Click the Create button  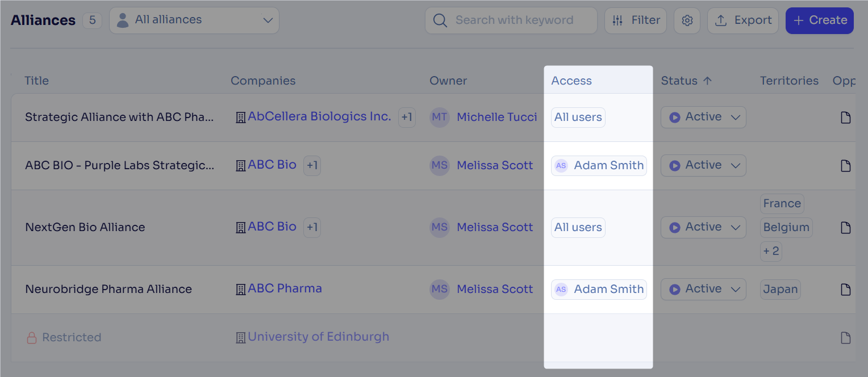pos(819,20)
